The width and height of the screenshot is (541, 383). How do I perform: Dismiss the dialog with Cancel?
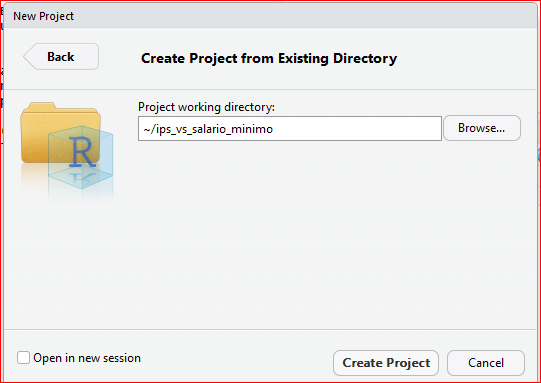[486, 363]
